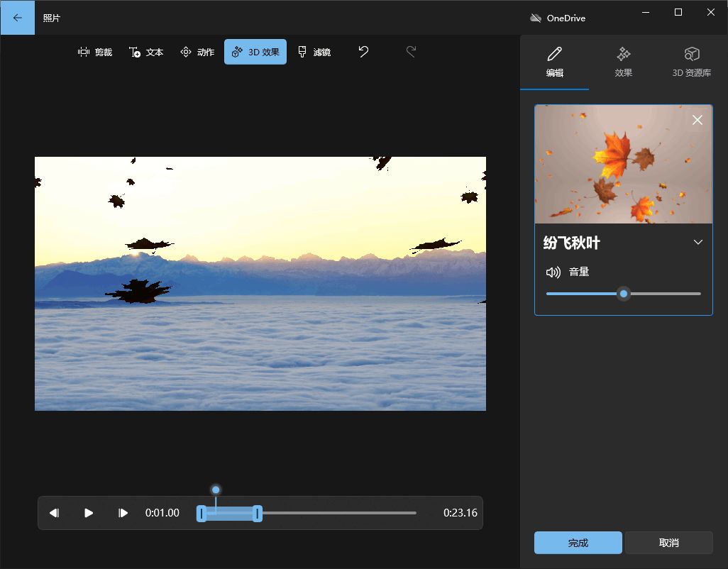Viewport: 728px width, 569px height.
Task: Click the effect end handle on timeline
Action: pyautogui.click(x=258, y=513)
